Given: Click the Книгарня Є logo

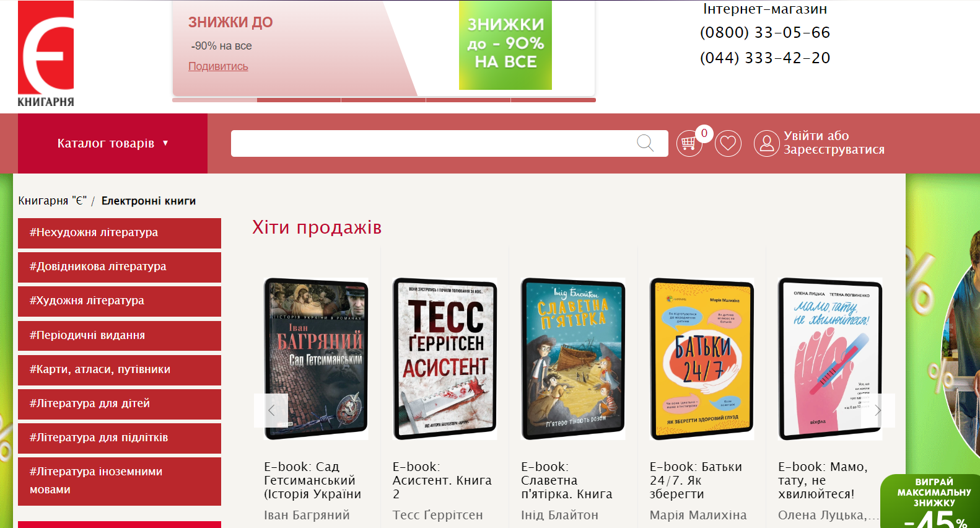Looking at the screenshot, I should point(46,54).
